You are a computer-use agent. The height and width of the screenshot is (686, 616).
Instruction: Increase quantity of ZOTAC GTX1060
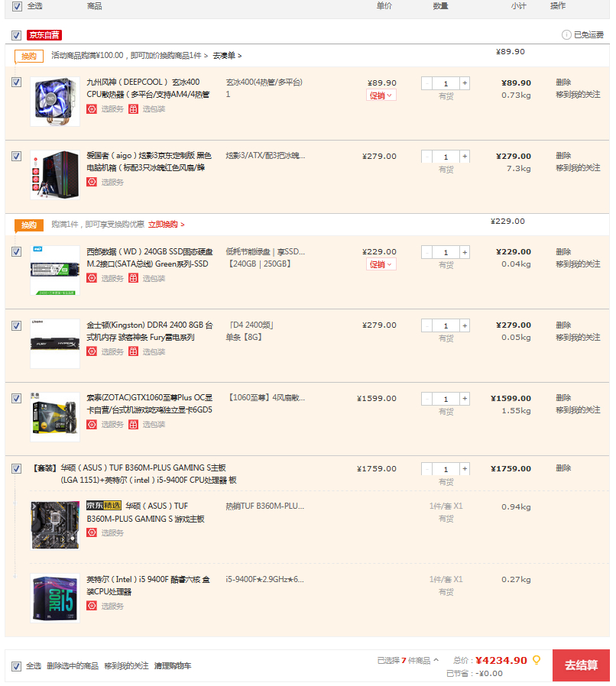pyautogui.click(x=465, y=399)
